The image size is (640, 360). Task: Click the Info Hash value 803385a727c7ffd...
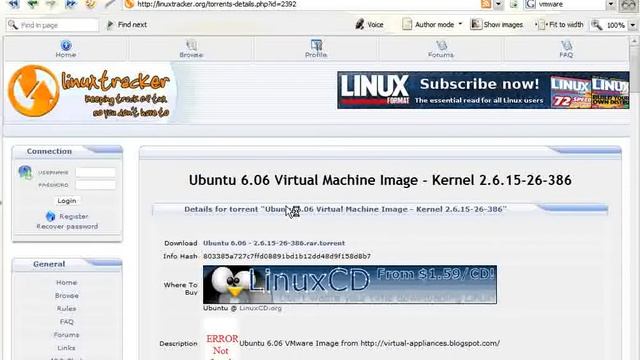point(287,256)
